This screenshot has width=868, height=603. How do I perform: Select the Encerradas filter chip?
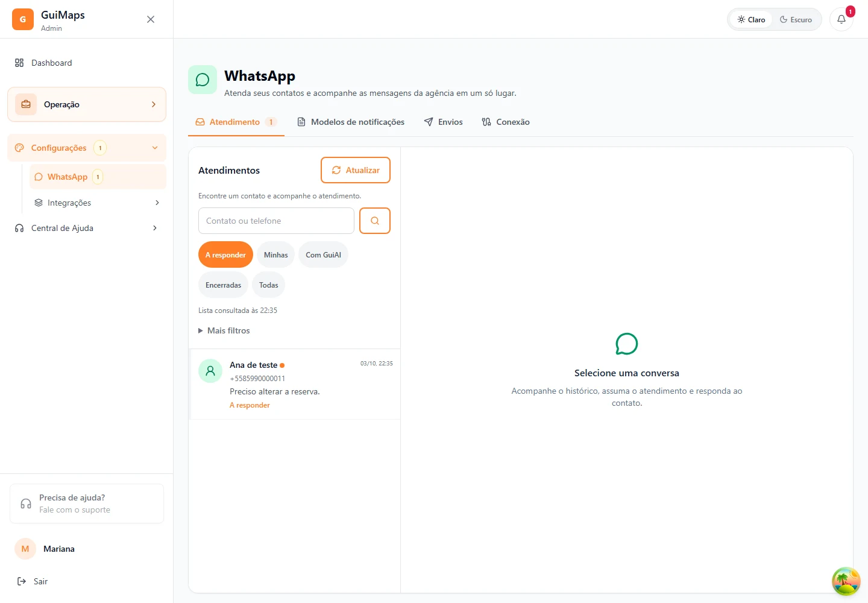click(x=223, y=285)
